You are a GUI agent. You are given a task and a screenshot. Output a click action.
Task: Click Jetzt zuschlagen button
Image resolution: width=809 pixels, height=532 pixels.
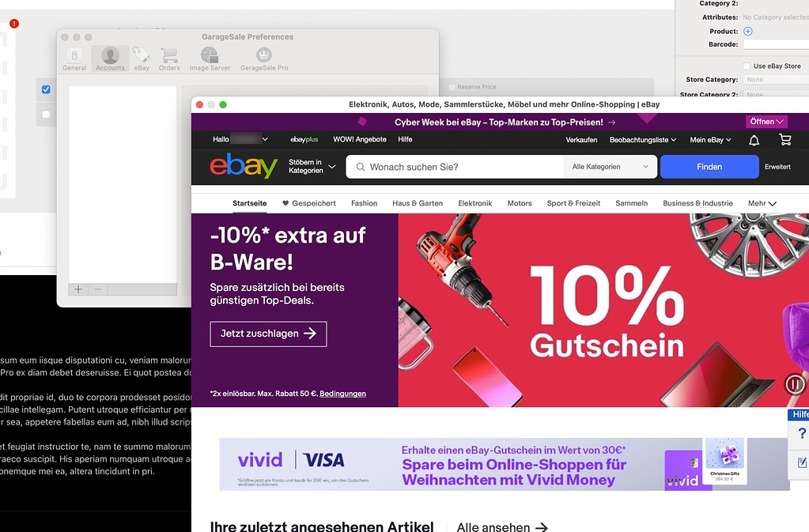[x=268, y=334]
